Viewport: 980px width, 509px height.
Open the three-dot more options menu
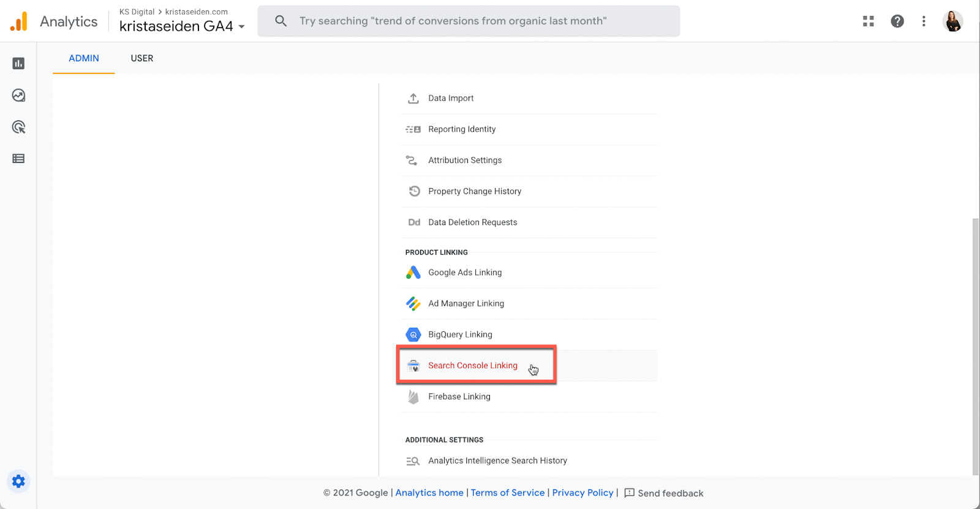[924, 21]
